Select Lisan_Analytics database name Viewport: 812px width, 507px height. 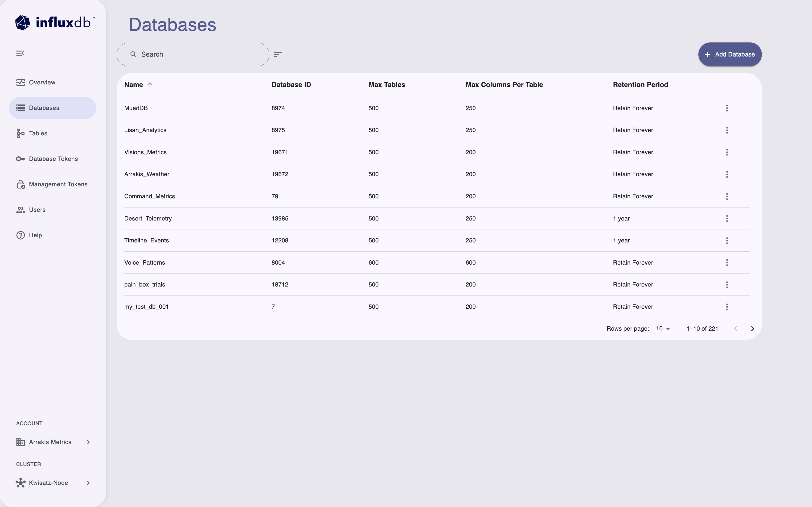145,130
